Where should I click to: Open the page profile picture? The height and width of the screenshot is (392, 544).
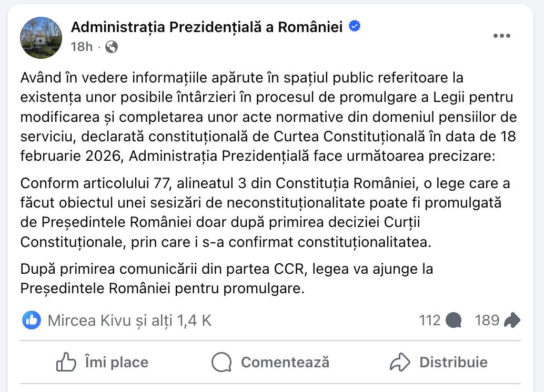41,37
